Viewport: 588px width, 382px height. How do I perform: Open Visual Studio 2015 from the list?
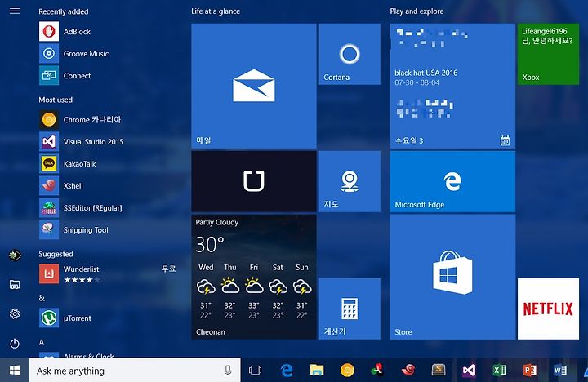pos(107,142)
